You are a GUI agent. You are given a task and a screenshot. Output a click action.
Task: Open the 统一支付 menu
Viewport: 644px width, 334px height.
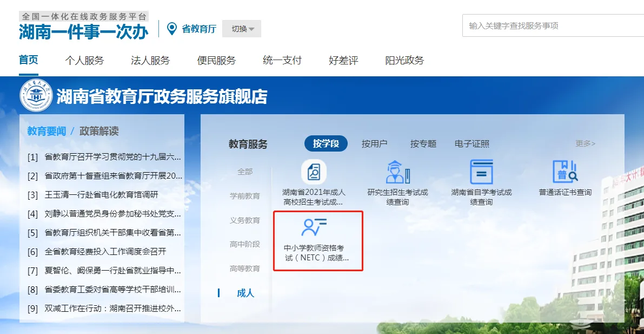tap(282, 61)
